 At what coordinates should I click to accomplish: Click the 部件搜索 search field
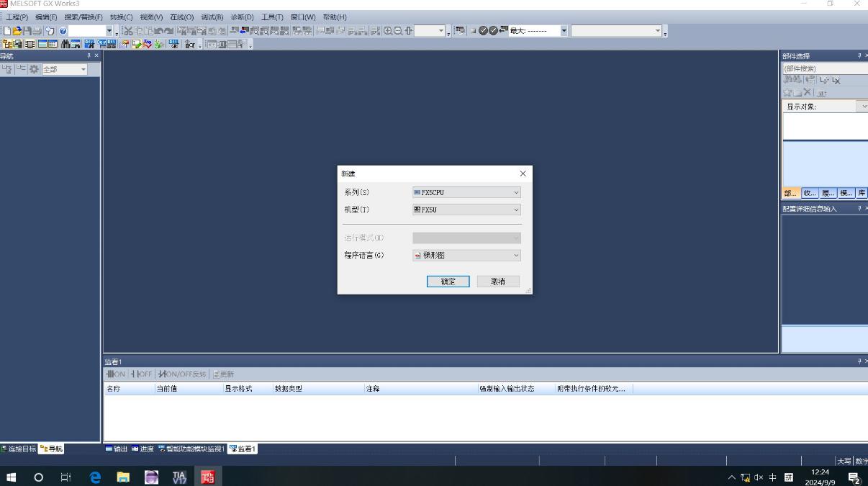(826, 68)
